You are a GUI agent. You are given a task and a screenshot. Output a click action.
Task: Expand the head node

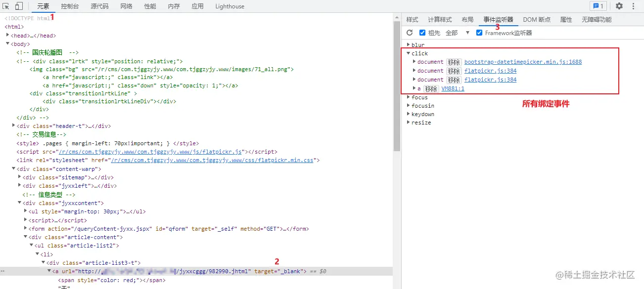8,36
